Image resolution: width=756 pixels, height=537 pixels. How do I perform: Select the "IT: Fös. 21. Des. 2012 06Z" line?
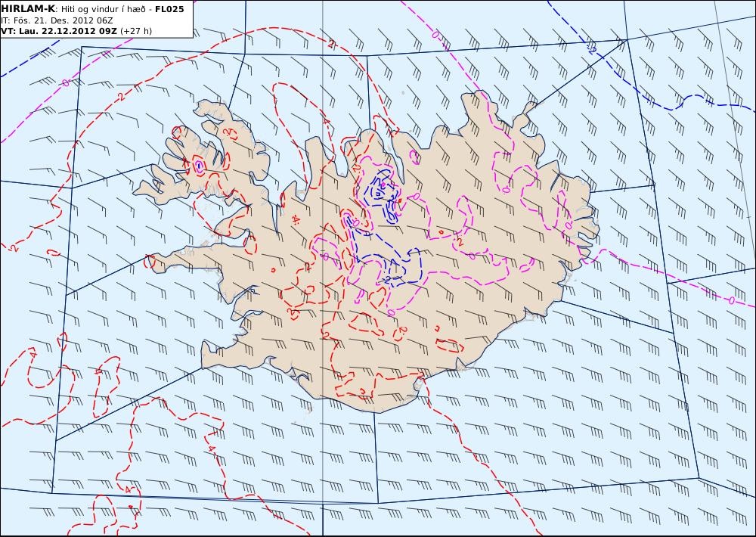tap(57, 20)
